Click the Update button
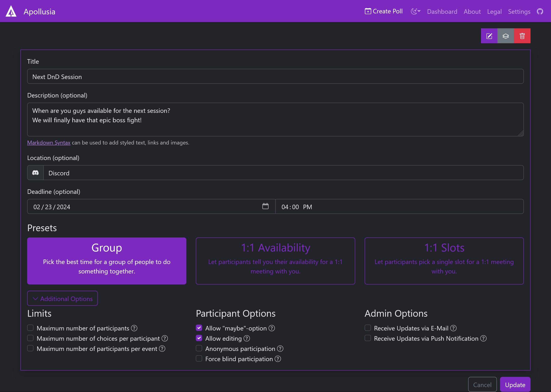Image resolution: width=551 pixels, height=392 pixels. [x=515, y=385]
